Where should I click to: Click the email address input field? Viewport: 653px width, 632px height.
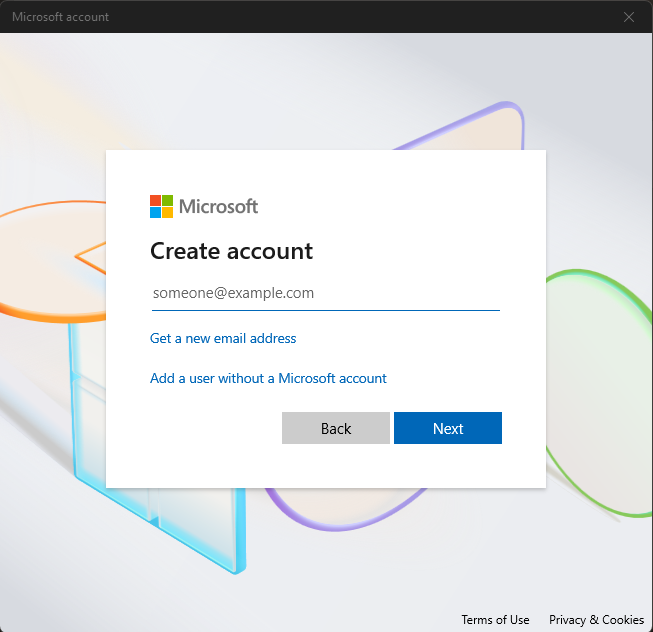coord(326,294)
